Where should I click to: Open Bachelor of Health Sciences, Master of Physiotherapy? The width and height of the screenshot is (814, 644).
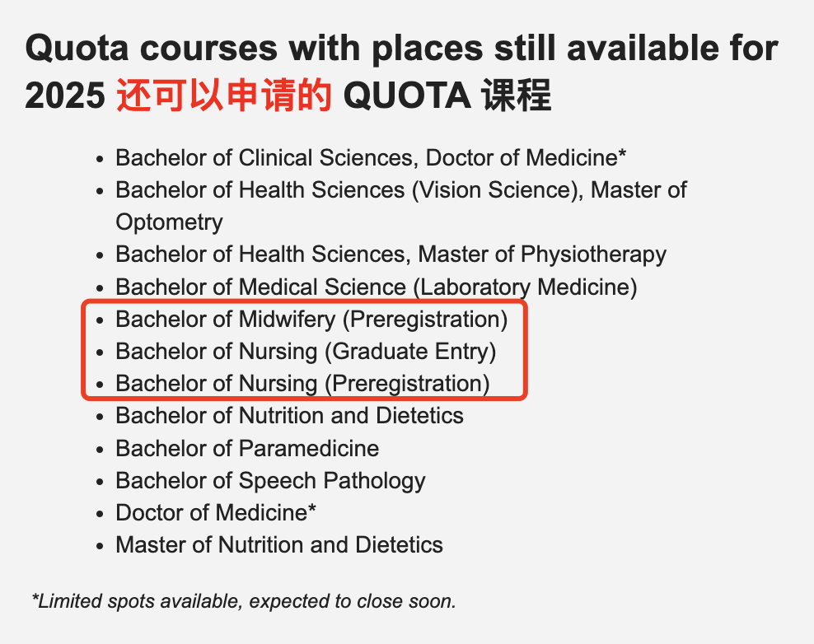pos(391,254)
